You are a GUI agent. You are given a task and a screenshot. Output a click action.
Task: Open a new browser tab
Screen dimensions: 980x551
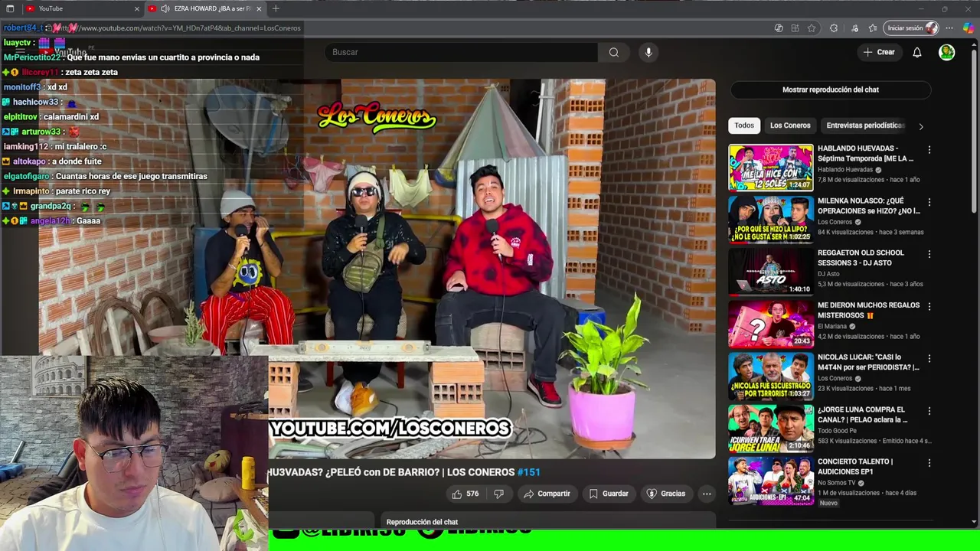(276, 8)
